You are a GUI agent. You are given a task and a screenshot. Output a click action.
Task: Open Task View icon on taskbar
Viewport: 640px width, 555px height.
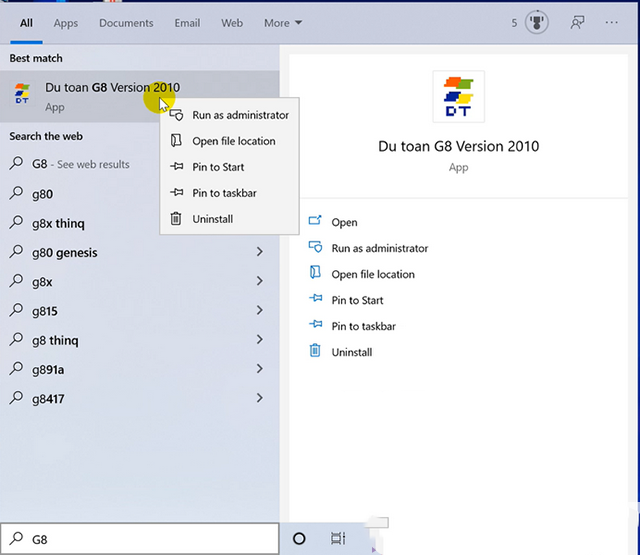[338, 539]
